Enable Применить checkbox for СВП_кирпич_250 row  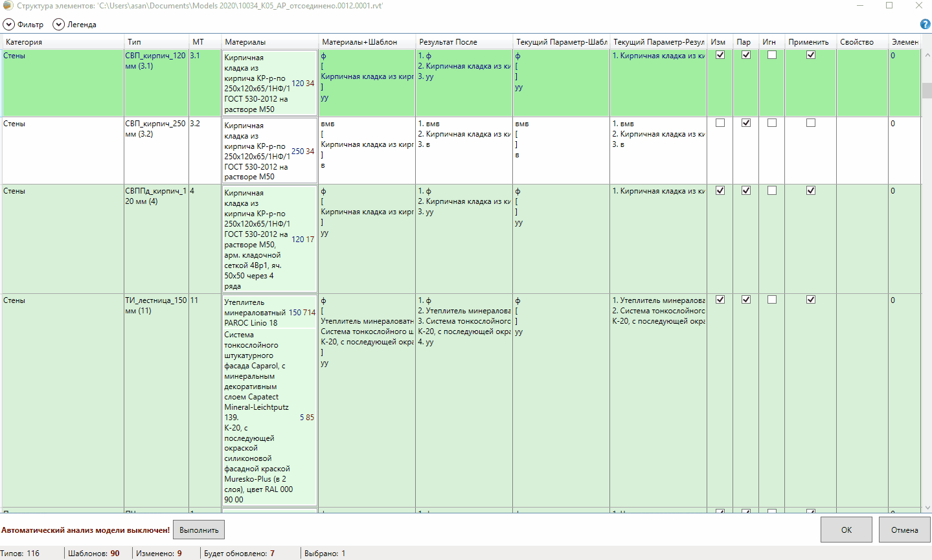pyautogui.click(x=811, y=123)
